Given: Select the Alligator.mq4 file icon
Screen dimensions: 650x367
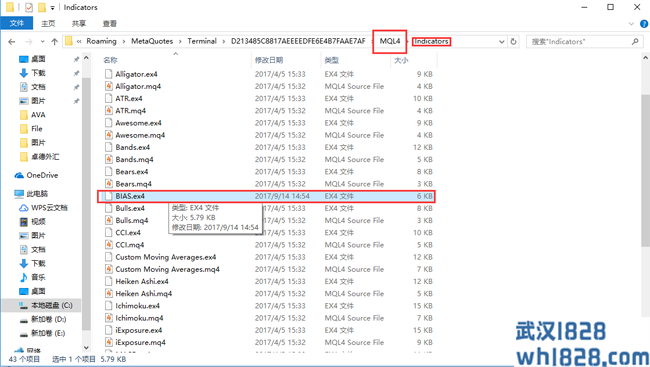Looking at the screenshot, I should [108, 86].
